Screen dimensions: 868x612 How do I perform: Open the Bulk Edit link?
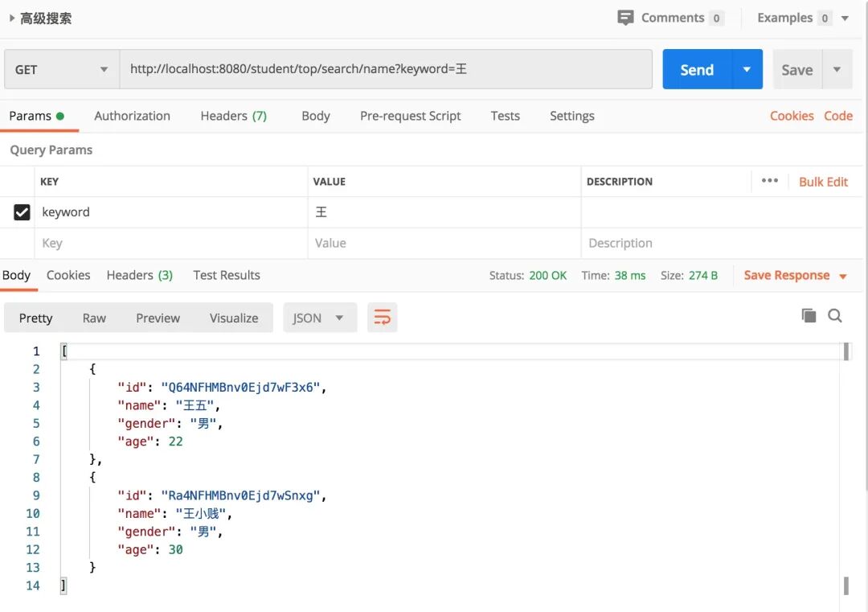tap(823, 182)
